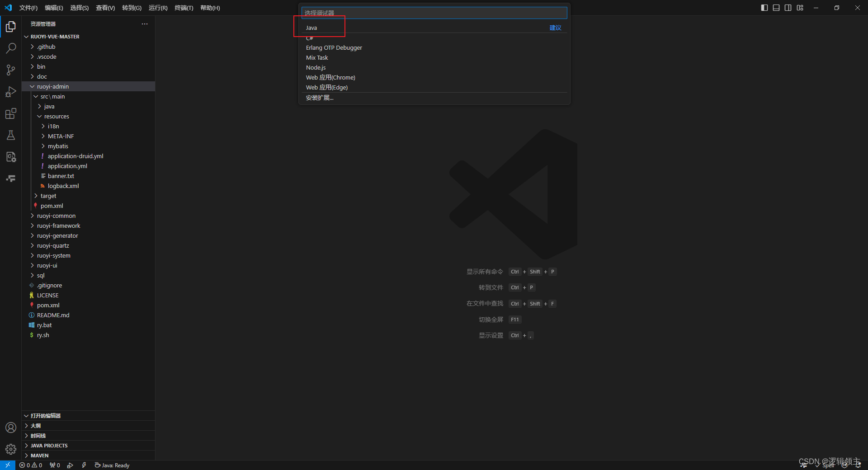This screenshot has height=470, width=868.
Task: Show errors and warnings count in status bar
Action: click(31, 465)
